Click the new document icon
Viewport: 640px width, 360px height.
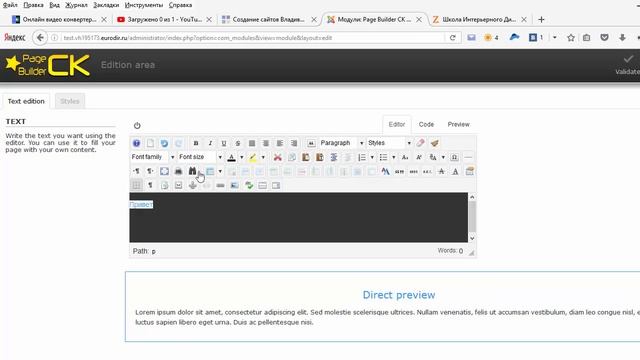click(150, 143)
